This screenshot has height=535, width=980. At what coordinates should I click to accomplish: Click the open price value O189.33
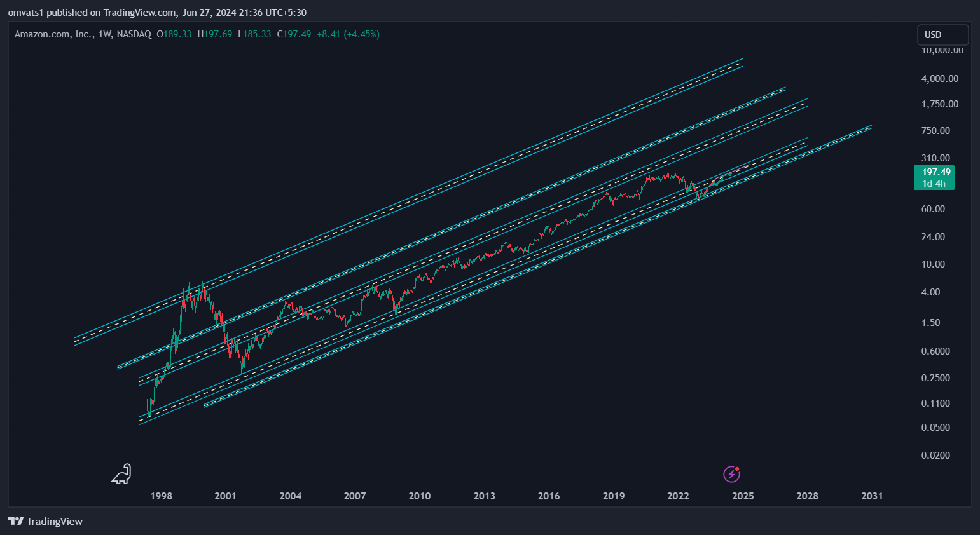pyautogui.click(x=174, y=34)
